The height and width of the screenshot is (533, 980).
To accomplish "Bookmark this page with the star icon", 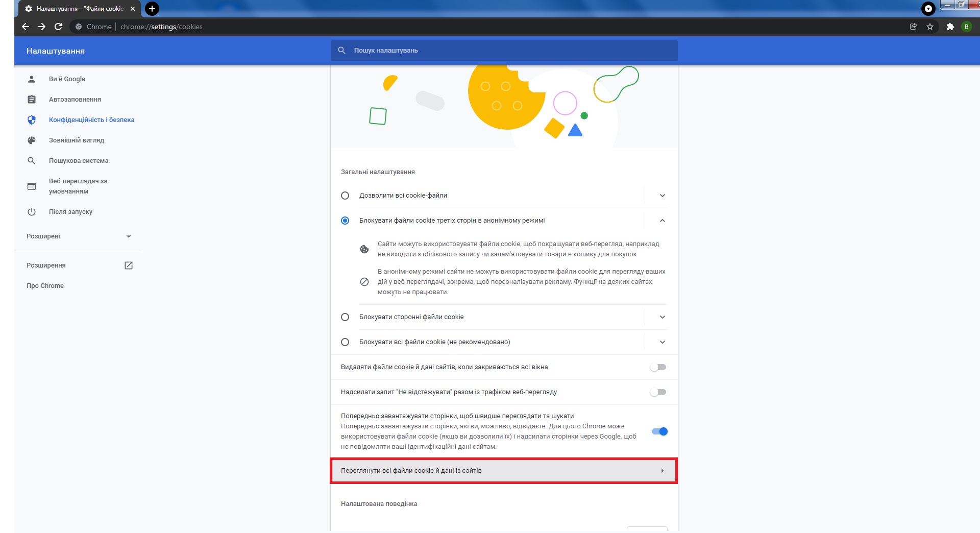I will pyautogui.click(x=930, y=27).
